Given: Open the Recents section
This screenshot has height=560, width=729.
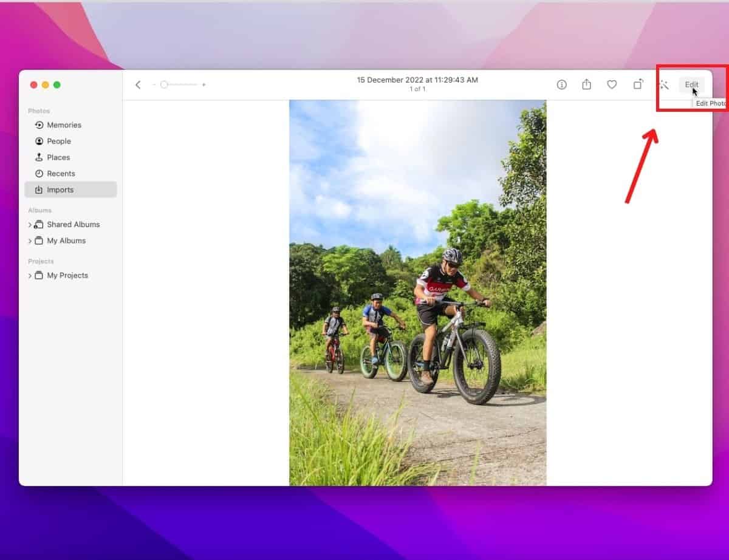Looking at the screenshot, I should click(x=61, y=173).
